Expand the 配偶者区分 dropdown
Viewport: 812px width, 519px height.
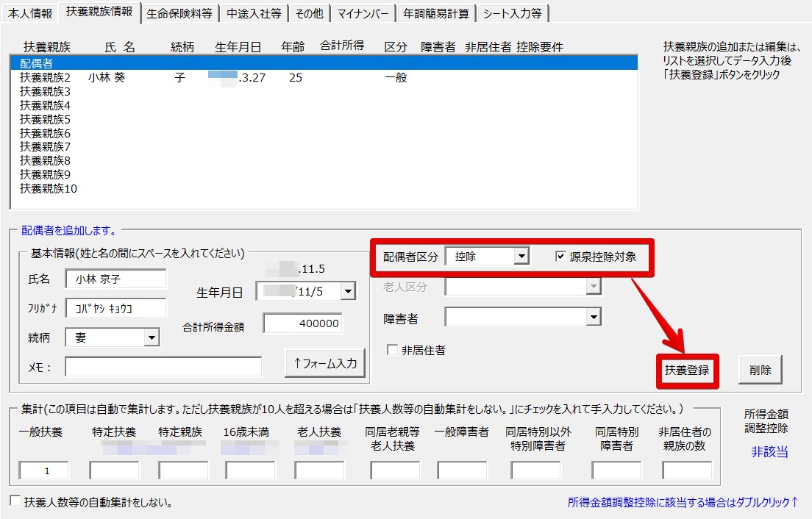tap(521, 257)
